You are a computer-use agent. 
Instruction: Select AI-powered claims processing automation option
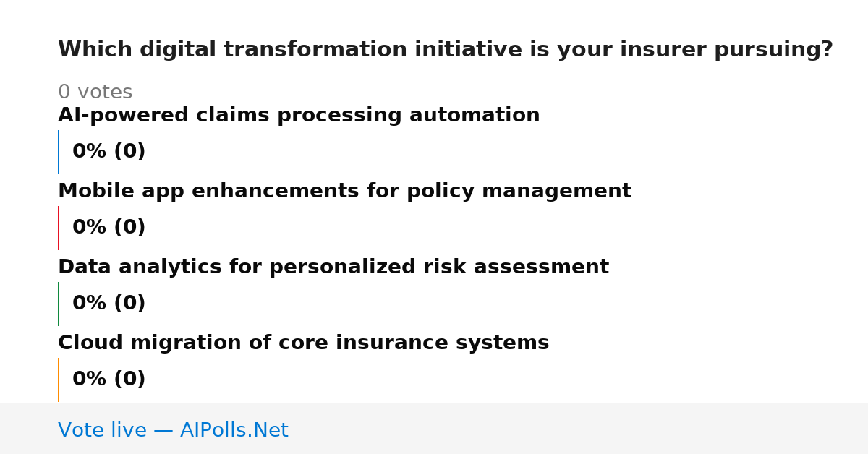(299, 116)
